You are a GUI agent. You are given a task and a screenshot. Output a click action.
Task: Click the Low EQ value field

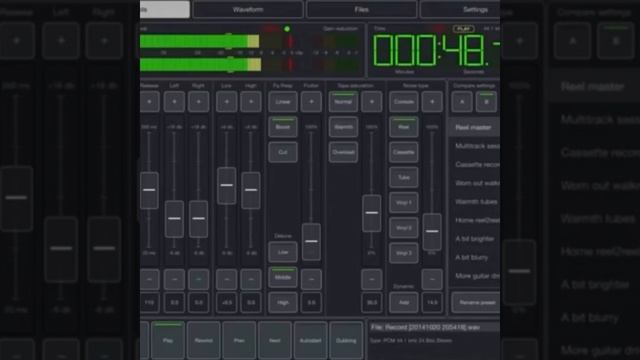(x=227, y=302)
